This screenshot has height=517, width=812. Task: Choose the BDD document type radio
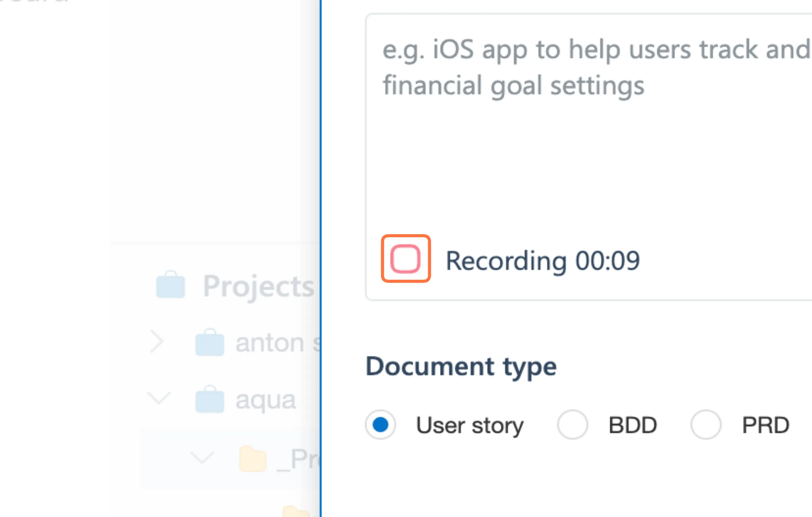tap(572, 425)
